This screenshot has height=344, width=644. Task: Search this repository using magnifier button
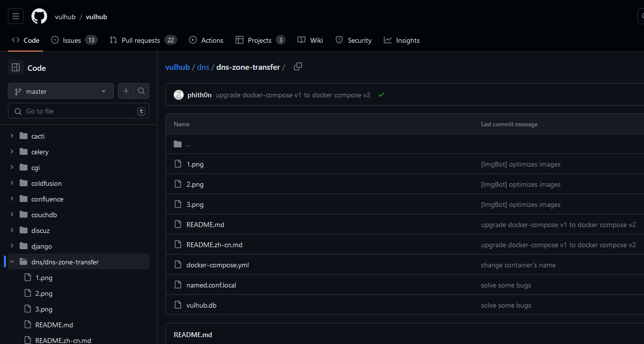(x=141, y=91)
